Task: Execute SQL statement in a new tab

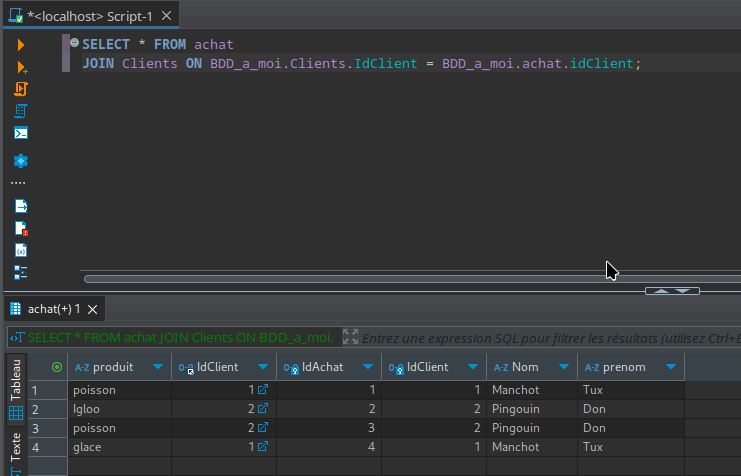Action: (21, 67)
